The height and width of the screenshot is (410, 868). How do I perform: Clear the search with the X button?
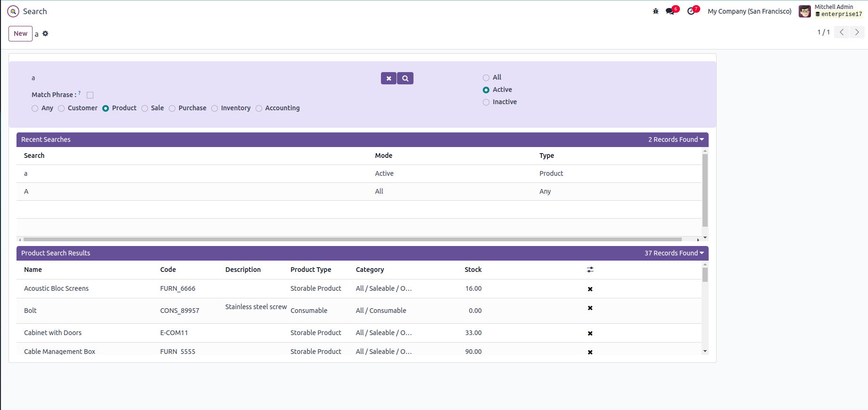tap(389, 78)
